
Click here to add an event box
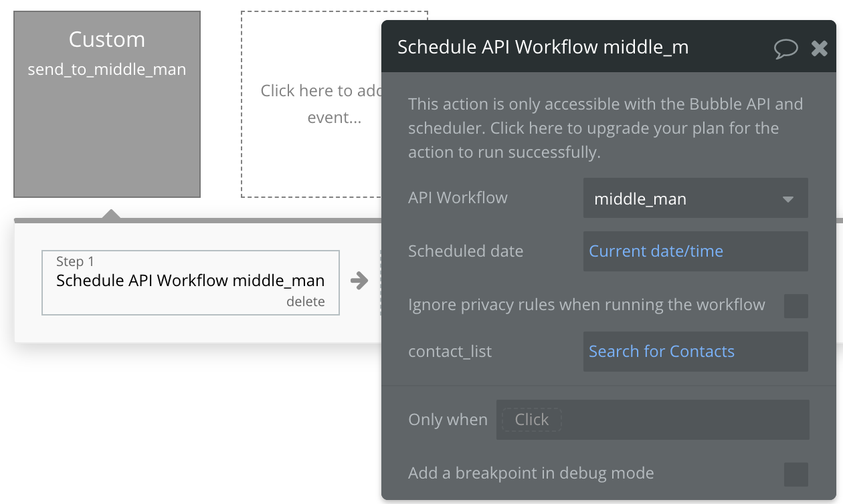coord(311,104)
